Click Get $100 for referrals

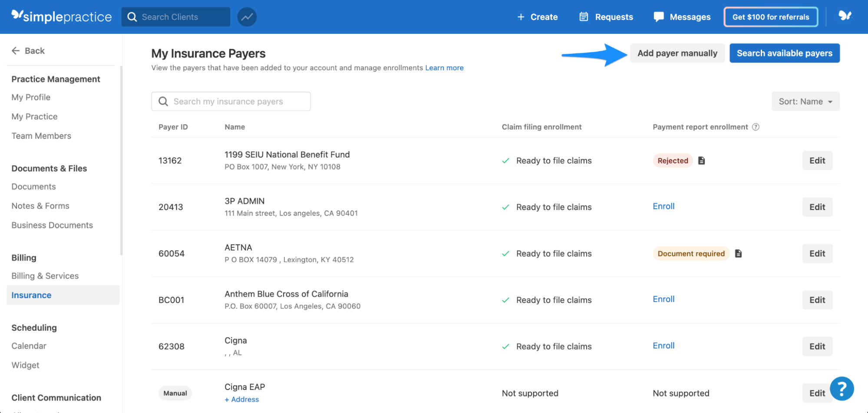pyautogui.click(x=771, y=17)
